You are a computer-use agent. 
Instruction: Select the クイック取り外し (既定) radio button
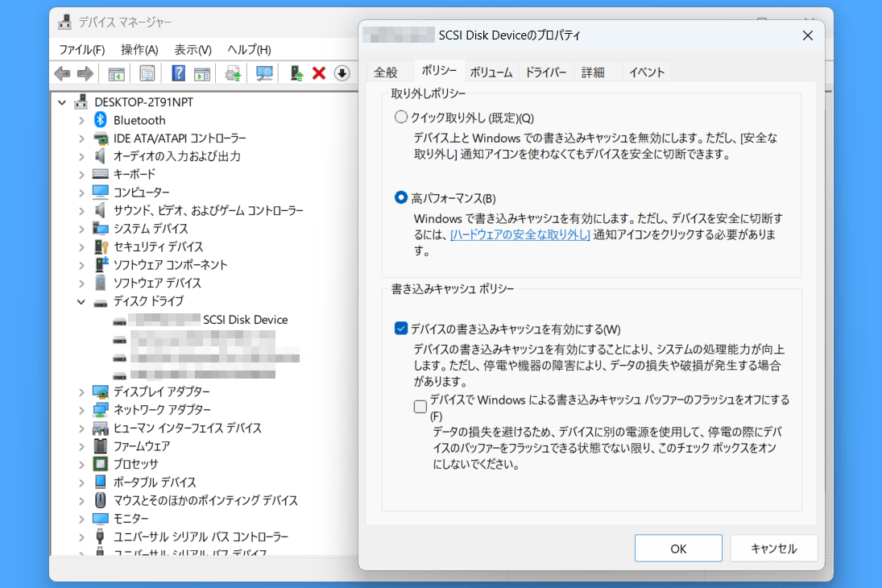[x=400, y=117]
